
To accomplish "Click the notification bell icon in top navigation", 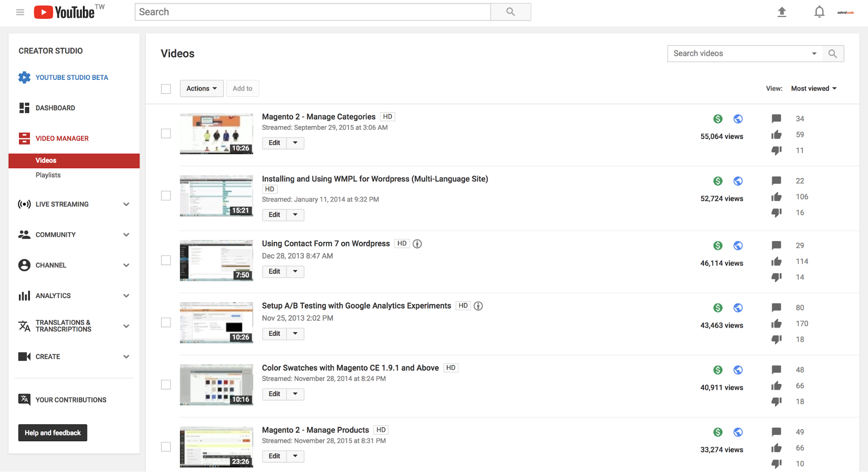I will tap(818, 11).
